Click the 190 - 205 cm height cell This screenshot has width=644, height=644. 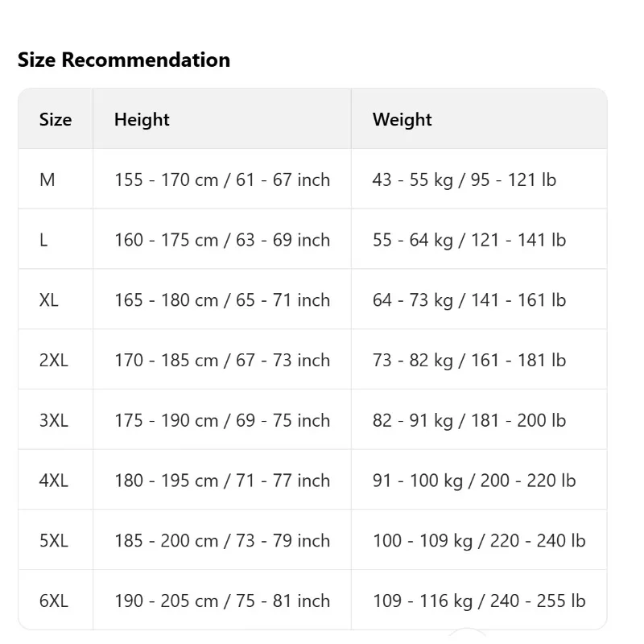coord(222,601)
